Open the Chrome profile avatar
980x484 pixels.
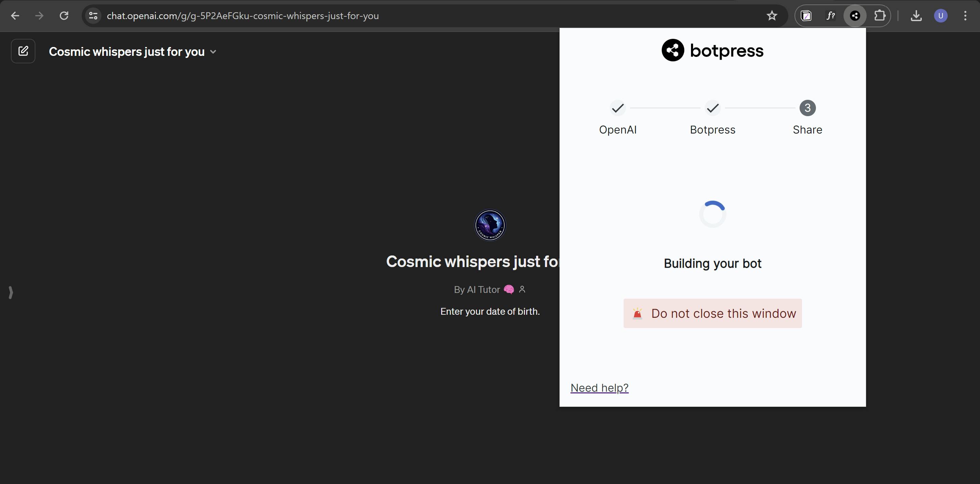coord(941,16)
